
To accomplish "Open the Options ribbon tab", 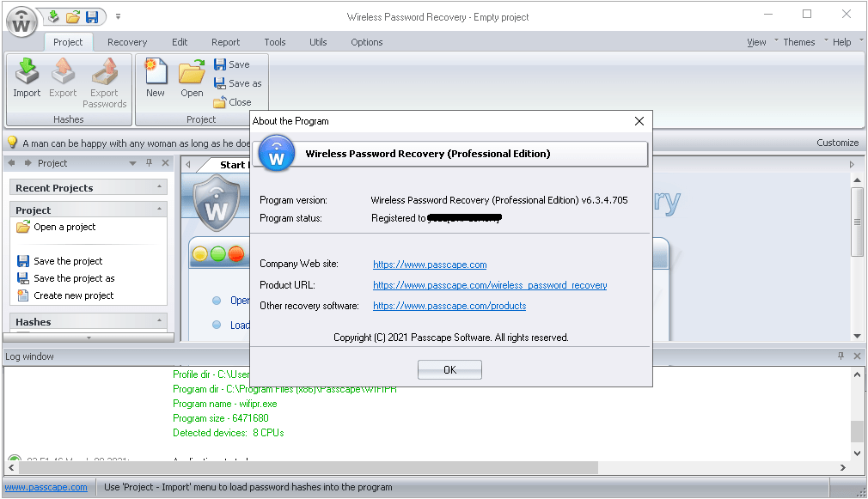I will tap(366, 42).
